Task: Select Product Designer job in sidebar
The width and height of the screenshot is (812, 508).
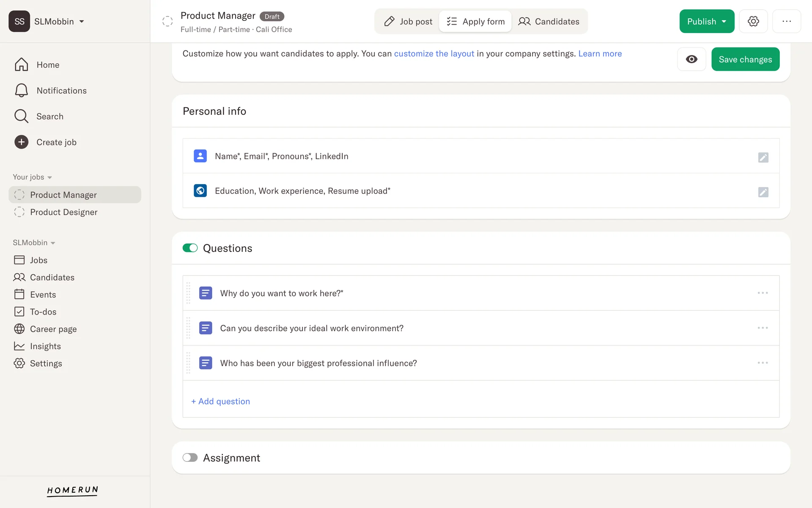Action: pos(63,212)
